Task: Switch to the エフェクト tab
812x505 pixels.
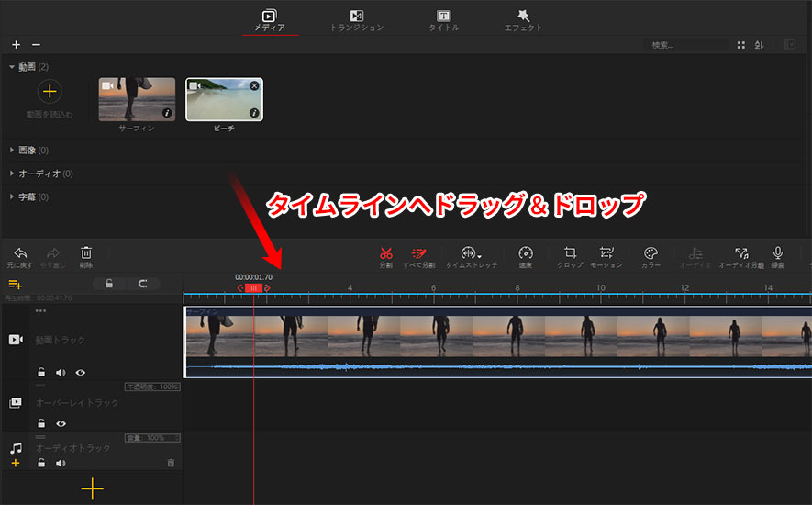Action: [x=524, y=20]
